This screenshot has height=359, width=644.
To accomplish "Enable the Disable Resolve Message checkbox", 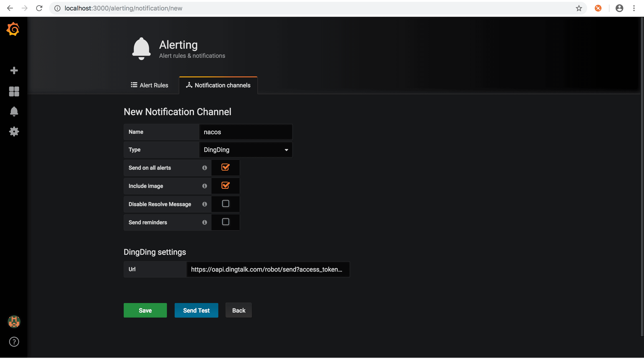I will [225, 204].
